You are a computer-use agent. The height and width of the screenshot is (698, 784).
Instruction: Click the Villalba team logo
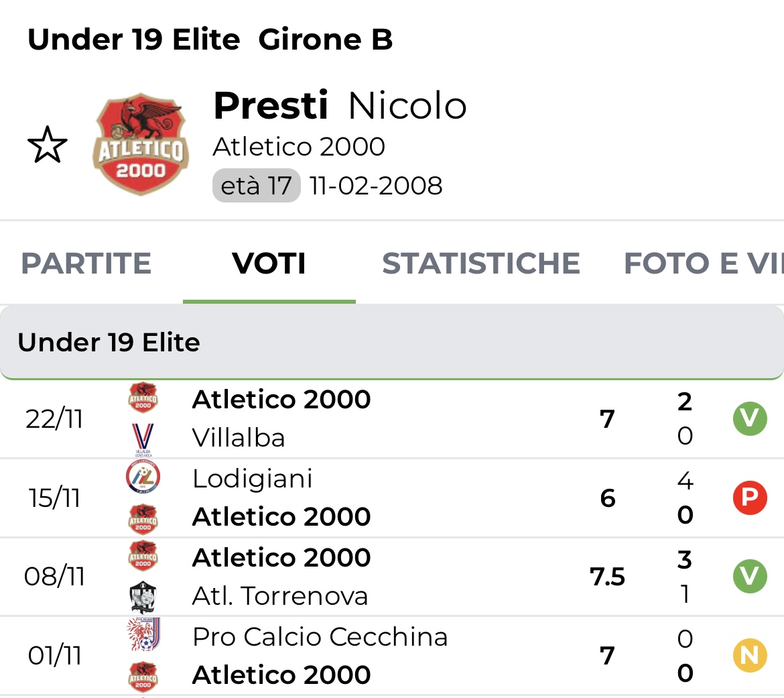coord(143,439)
